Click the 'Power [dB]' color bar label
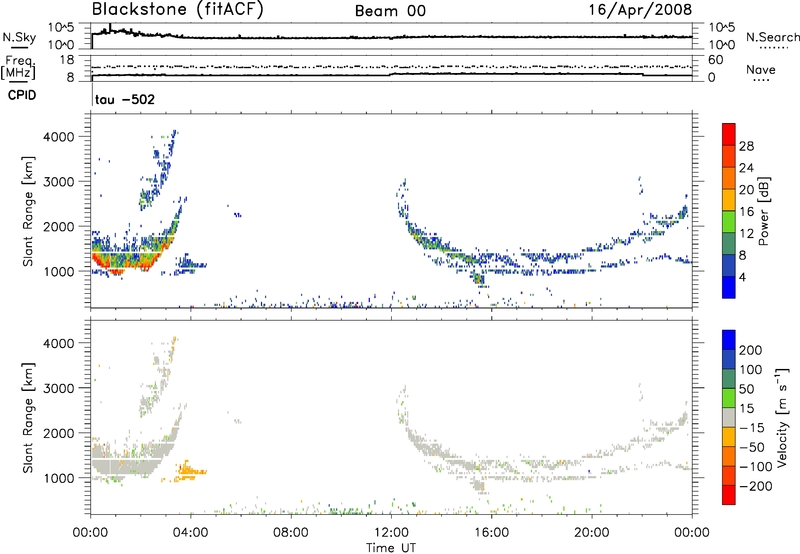This screenshot has height=554, width=800. (763, 211)
